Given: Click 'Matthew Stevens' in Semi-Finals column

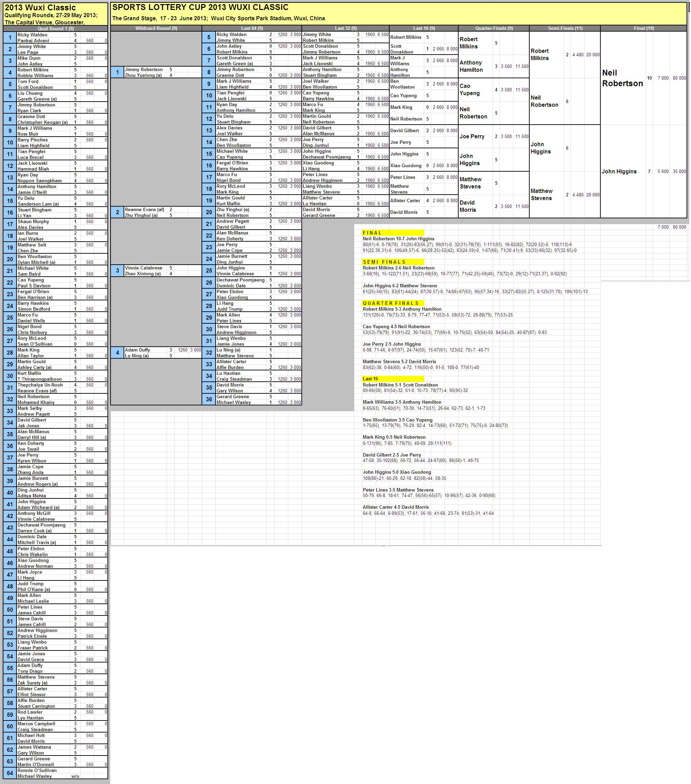Looking at the screenshot, I should (541, 195).
